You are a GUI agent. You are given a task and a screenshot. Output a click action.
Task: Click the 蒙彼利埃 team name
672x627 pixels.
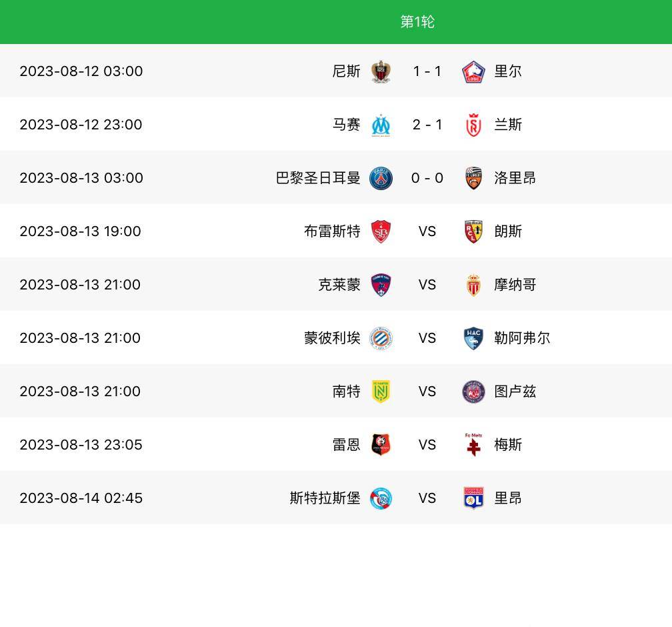coord(332,338)
